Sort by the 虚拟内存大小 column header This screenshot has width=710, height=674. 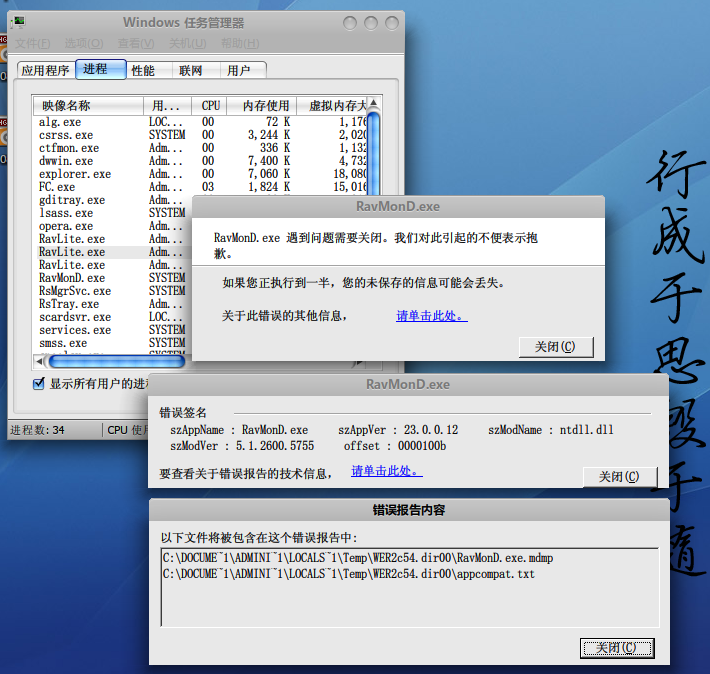pyautogui.click(x=332, y=106)
